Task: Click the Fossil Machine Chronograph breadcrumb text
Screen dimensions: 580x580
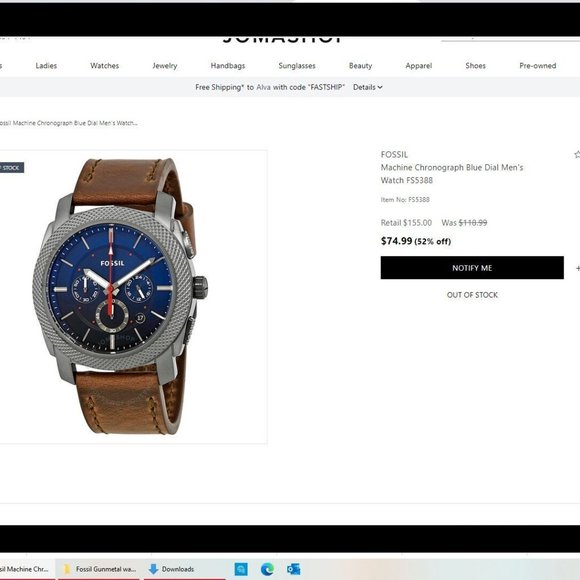Action: (69, 123)
